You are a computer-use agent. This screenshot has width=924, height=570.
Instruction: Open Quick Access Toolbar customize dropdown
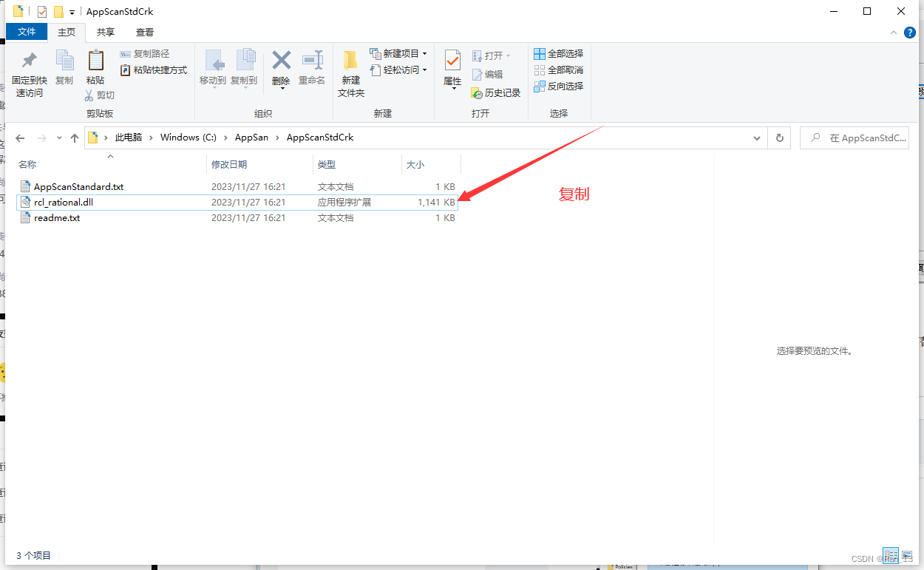[x=72, y=12]
